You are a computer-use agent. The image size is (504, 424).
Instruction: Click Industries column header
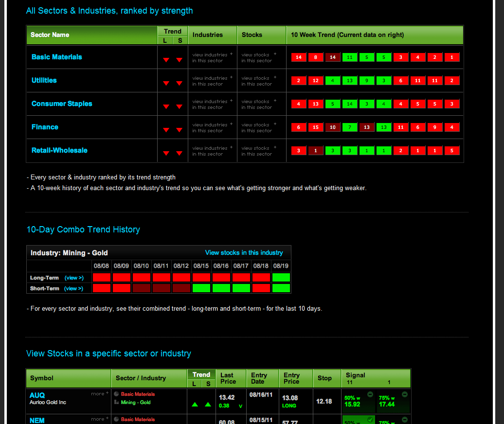click(x=213, y=35)
